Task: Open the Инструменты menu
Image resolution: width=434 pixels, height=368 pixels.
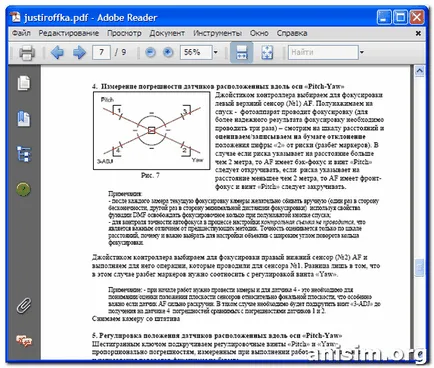Action: (x=217, y=33)
